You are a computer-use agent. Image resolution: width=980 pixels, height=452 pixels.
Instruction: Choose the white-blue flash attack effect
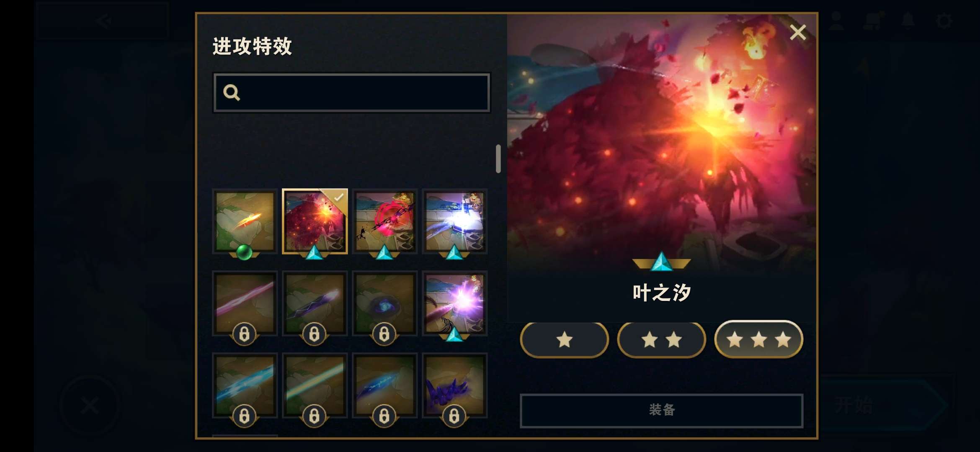click(x=455, y=221)
